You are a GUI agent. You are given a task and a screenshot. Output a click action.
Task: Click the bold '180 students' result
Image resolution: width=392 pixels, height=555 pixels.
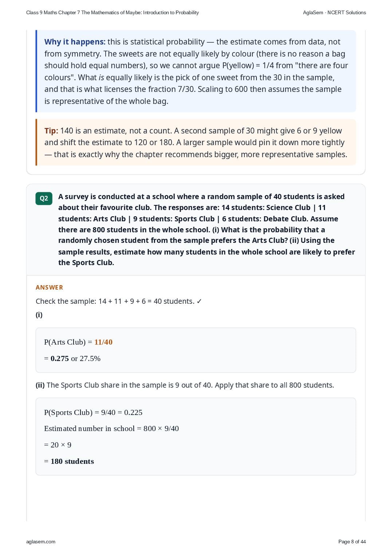(x=72, y=461)
